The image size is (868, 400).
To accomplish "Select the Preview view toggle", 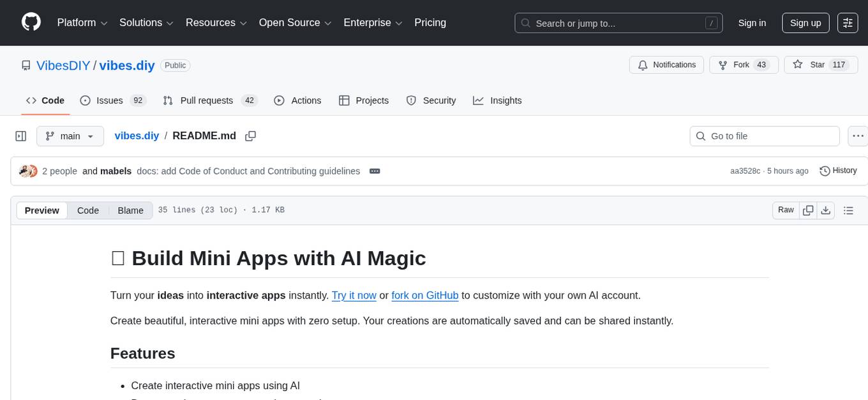I will click(x=42, y=210).
